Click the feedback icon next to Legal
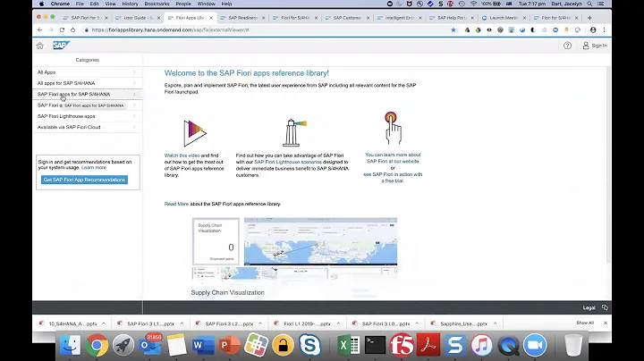 click(x=605, y=307)
